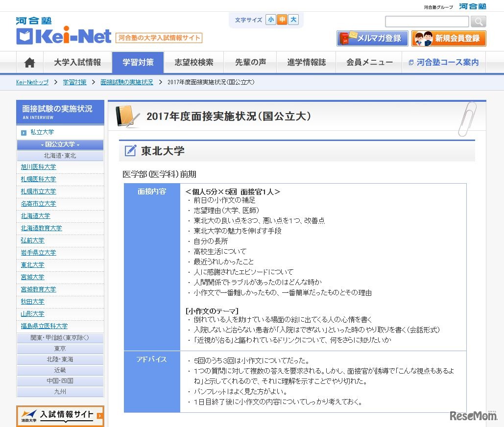Click the 法政大学 入試情報サイト banner
The image size is (504, 427).
[60, 416]
